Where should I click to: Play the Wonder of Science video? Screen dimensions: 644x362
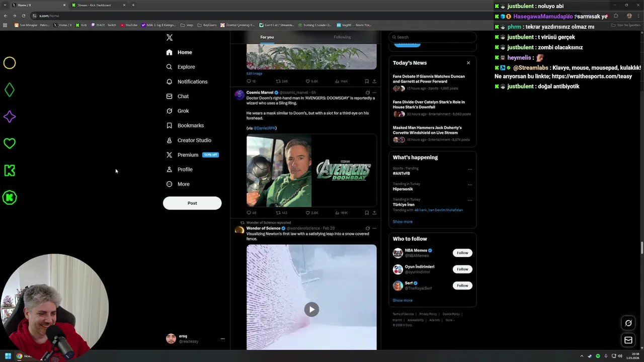pyautogui.click(x=311, y=309)
